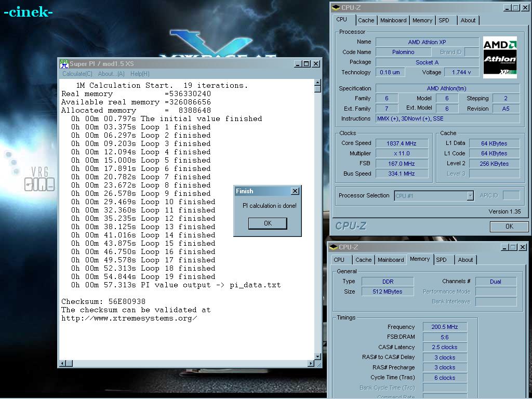This screenshot has width=532, height=399.
Task: Click OK in the upper CPU-Z window
Action: coord(509,227)
